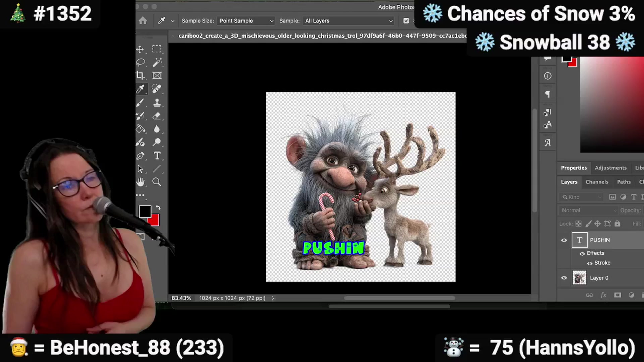
Task: Select the Pen tool
Action: (x=140, y=156)
